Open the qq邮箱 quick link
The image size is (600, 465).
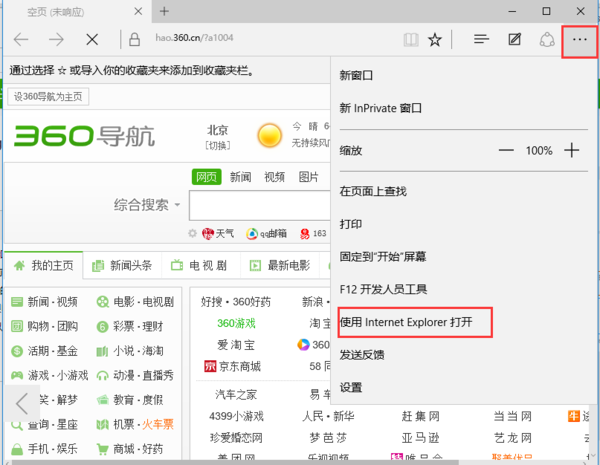click(266, 233)
